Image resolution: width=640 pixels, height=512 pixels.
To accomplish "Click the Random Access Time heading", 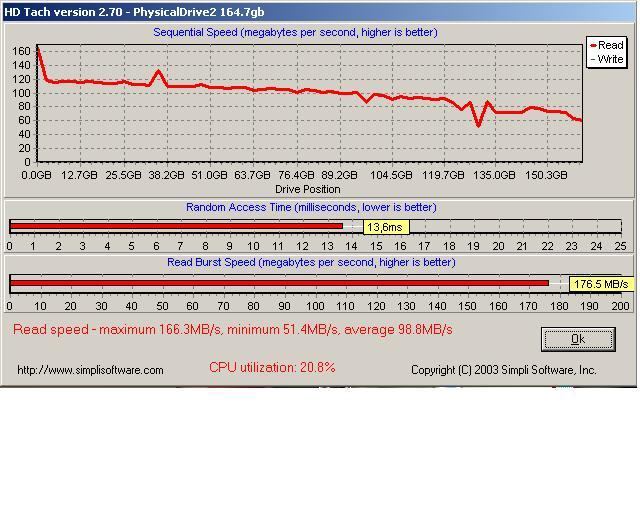I will coord(311,207).
